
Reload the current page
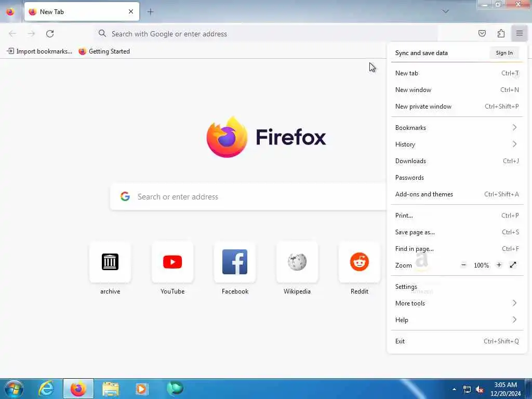[x=50, y=34]
